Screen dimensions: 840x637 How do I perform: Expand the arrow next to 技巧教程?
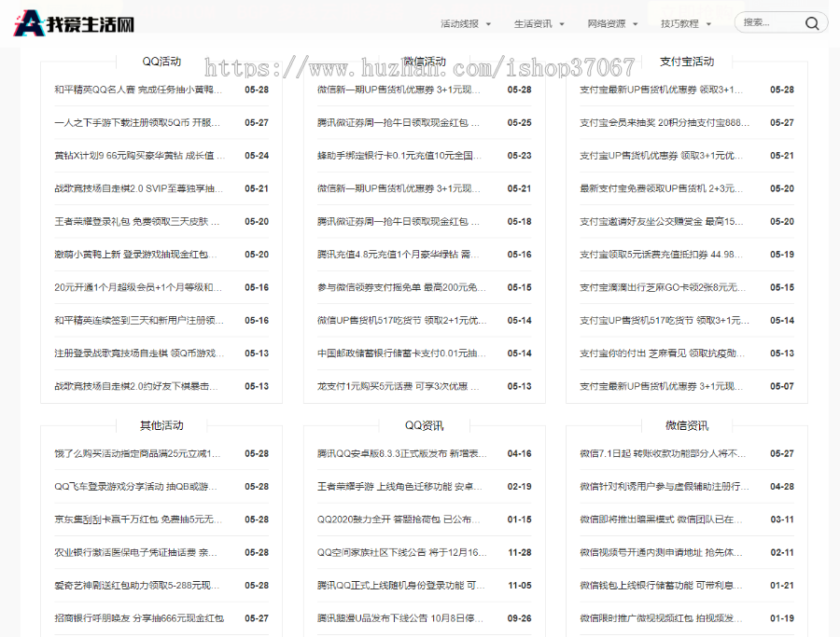(708, 24)
